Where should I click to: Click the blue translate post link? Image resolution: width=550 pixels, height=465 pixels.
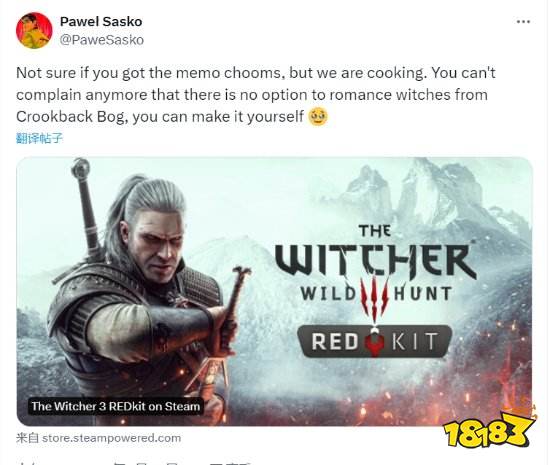39,138
